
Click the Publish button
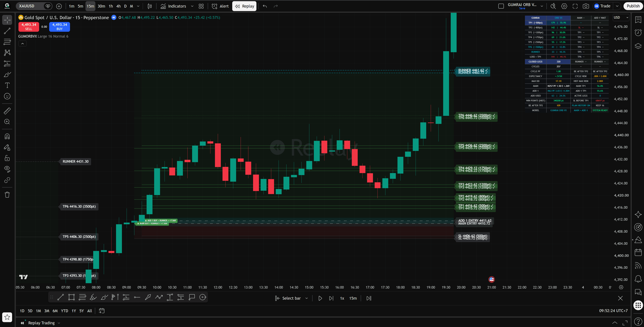click(633, 6)
